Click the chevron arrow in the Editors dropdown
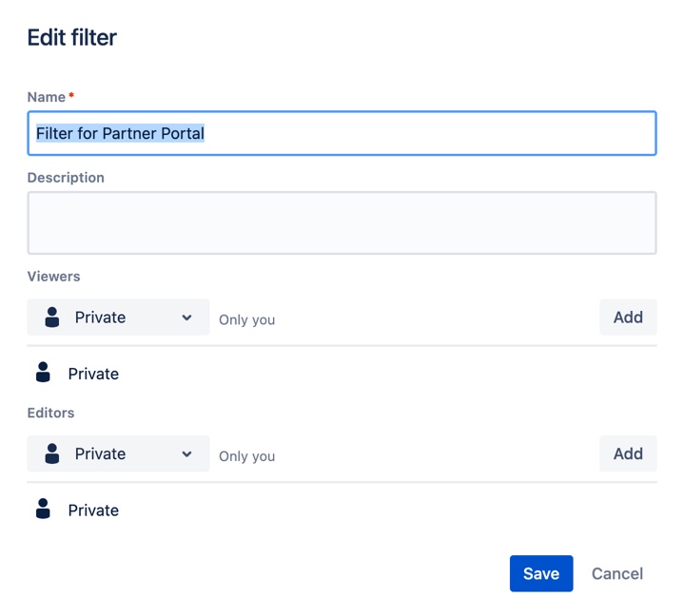This screenshot has height=616, width=683. point(186,453)
